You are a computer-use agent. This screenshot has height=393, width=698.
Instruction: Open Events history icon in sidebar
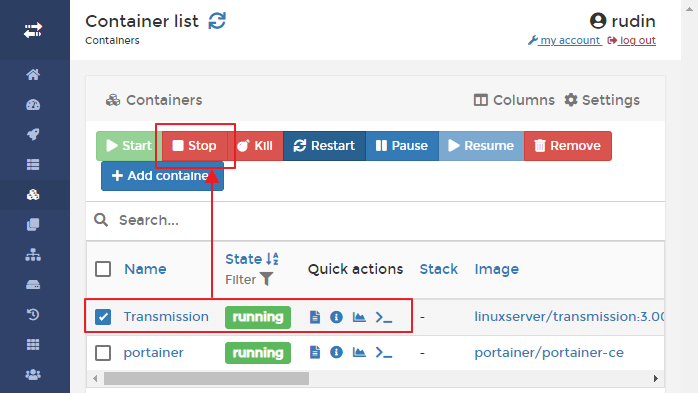tap(33, 315)
